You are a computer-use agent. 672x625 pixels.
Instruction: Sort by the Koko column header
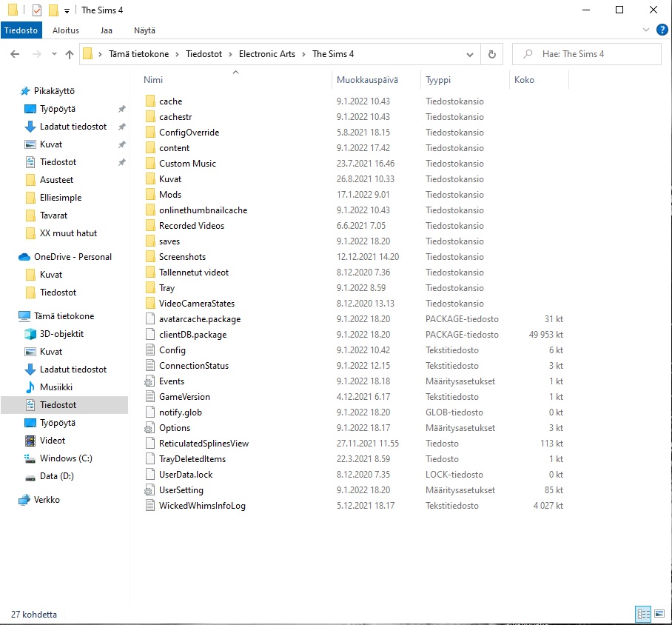coord(524,80)
